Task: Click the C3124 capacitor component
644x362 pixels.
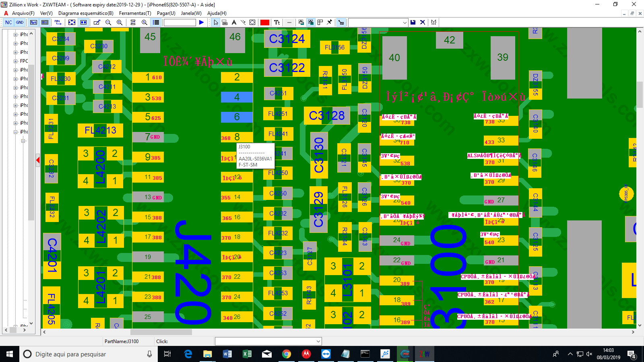Action: [287, 39]
